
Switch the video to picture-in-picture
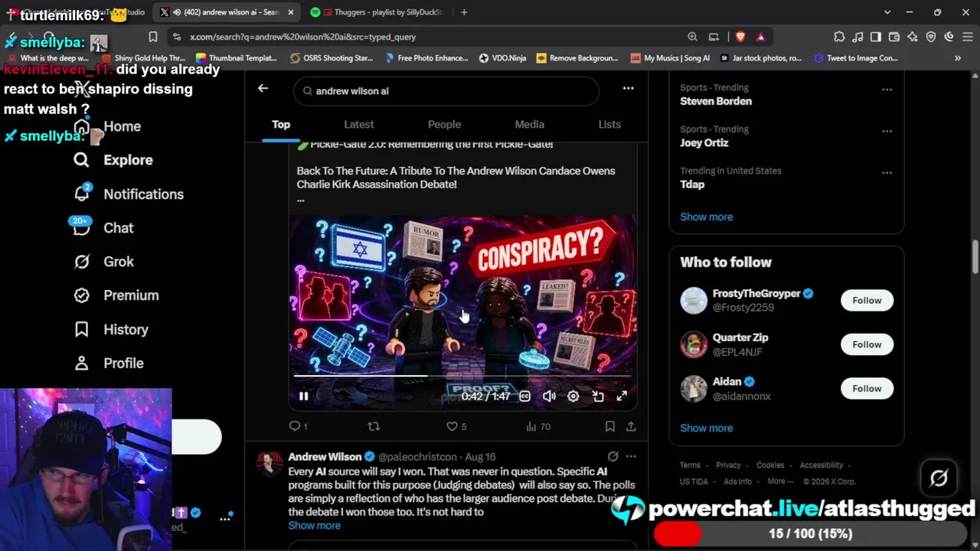pos(597,396)
